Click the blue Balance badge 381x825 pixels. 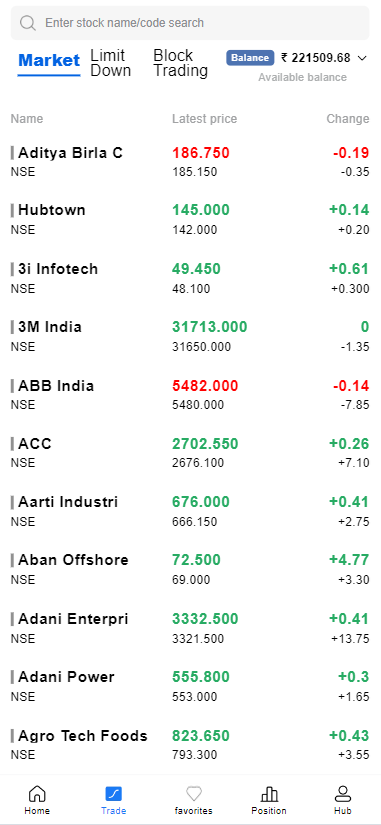pos(250,58)
